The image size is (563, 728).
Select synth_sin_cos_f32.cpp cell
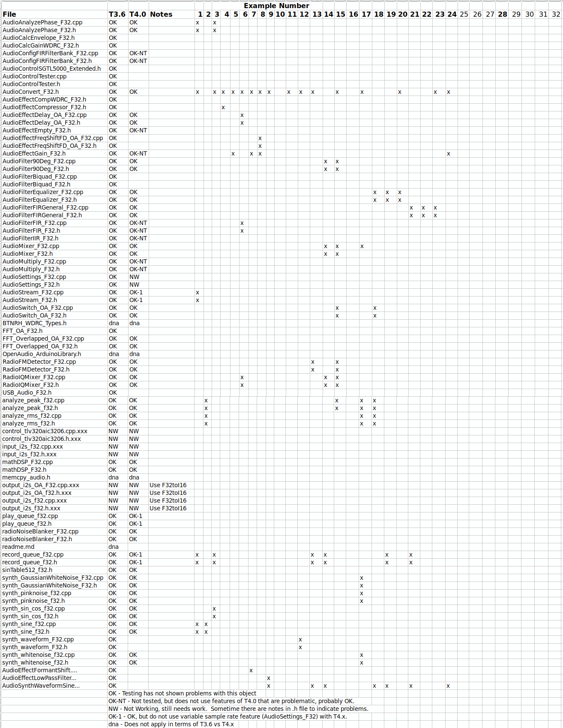[x=54, y=608]
